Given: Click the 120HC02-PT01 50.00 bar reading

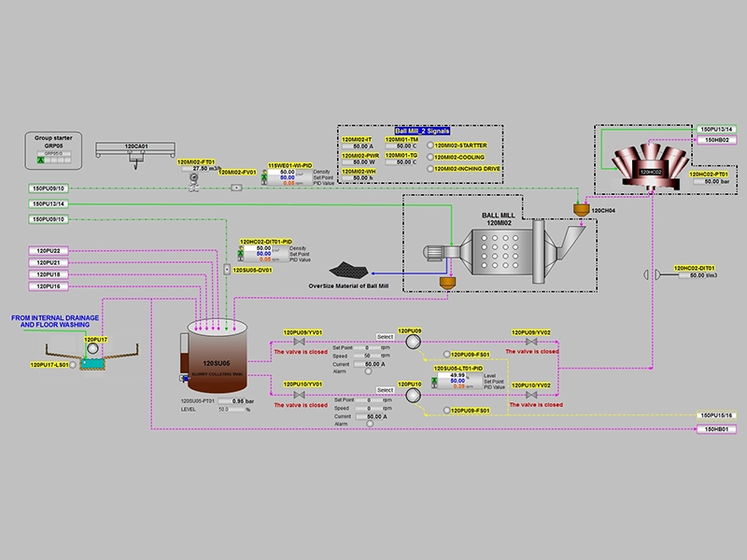Looking at the screenshot, I should pyautogui.click(x=712, y=181).
